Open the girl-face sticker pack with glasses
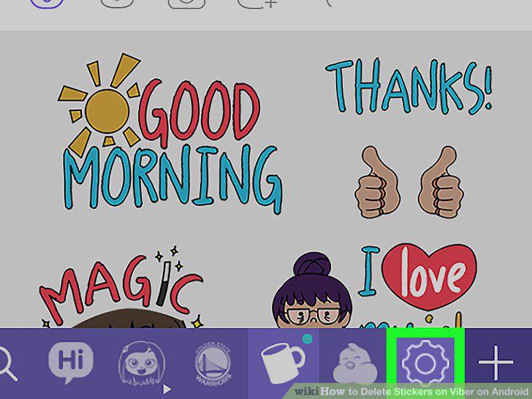Viewport: 532px width, 399px height. pyautogui.click(x=142, y=364)
